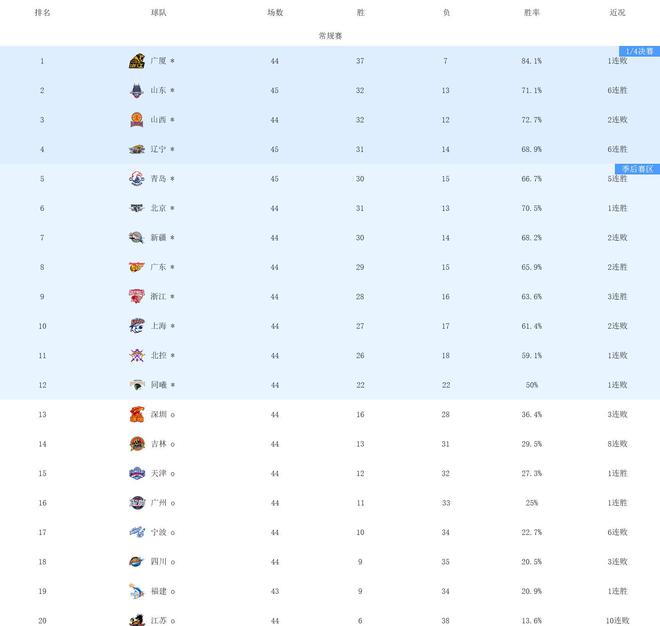
Task: Select the 北京 team logo
Action: pos(137,208)
